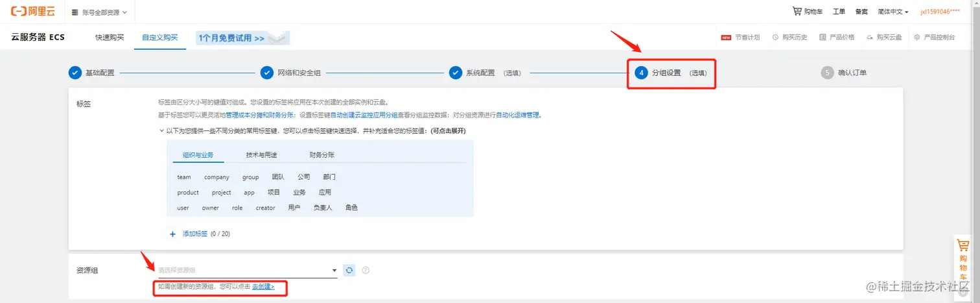
Task: Go to step 系统配置 checkmark
Action: click(456, 73)
